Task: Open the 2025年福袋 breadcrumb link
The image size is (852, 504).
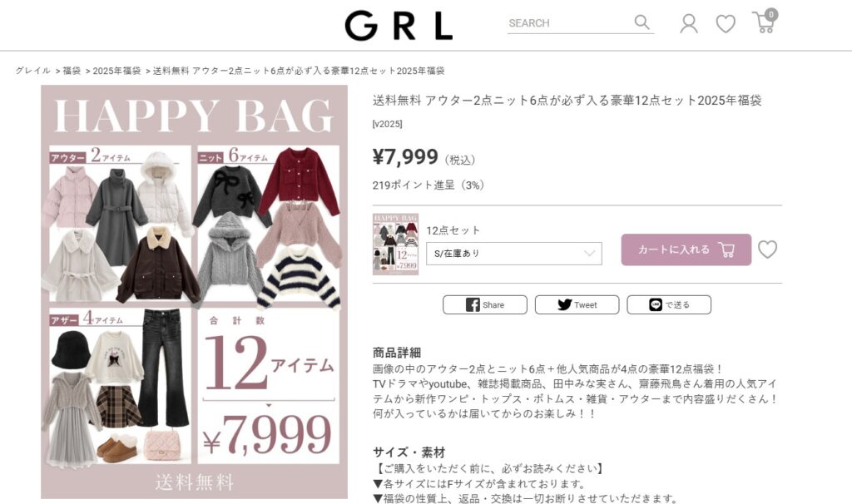Action: pyautogui.click(x=116, y=71)
